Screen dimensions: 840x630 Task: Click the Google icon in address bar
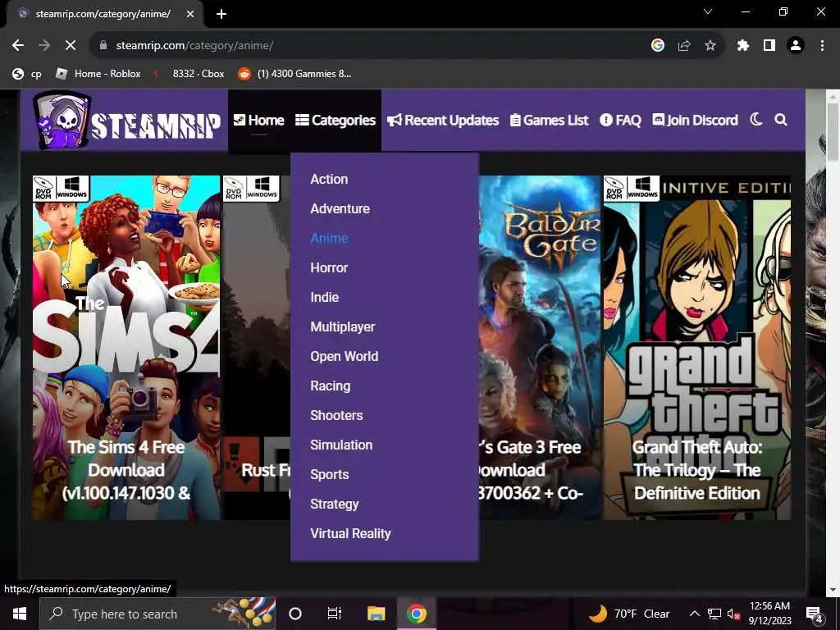(x=658, y=46)
